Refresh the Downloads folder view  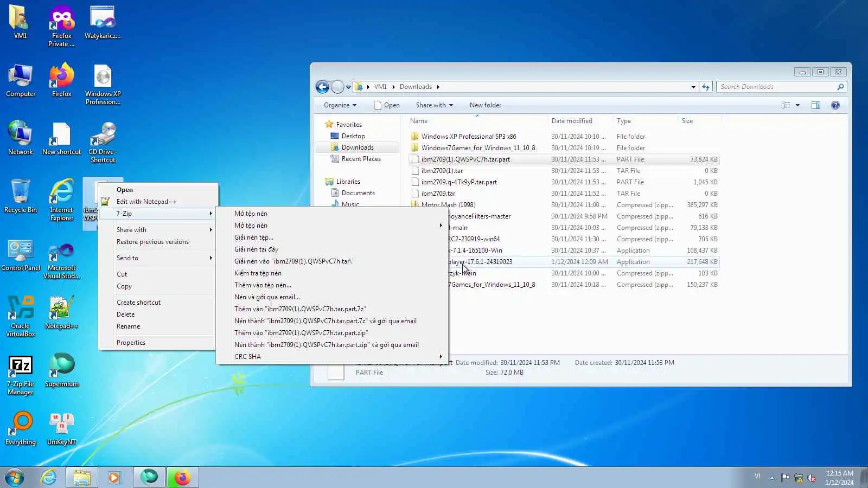pyautogui.click(x=706, y=87)
